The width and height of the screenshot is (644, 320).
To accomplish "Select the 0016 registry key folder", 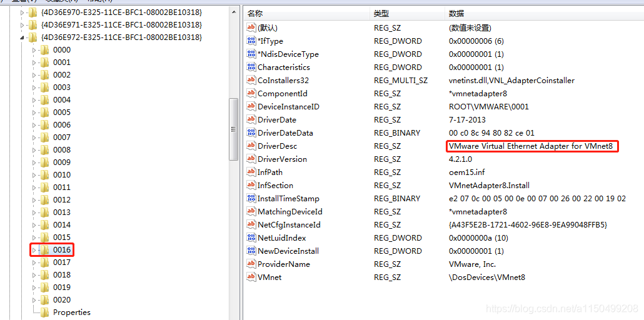I will point(62,250).
